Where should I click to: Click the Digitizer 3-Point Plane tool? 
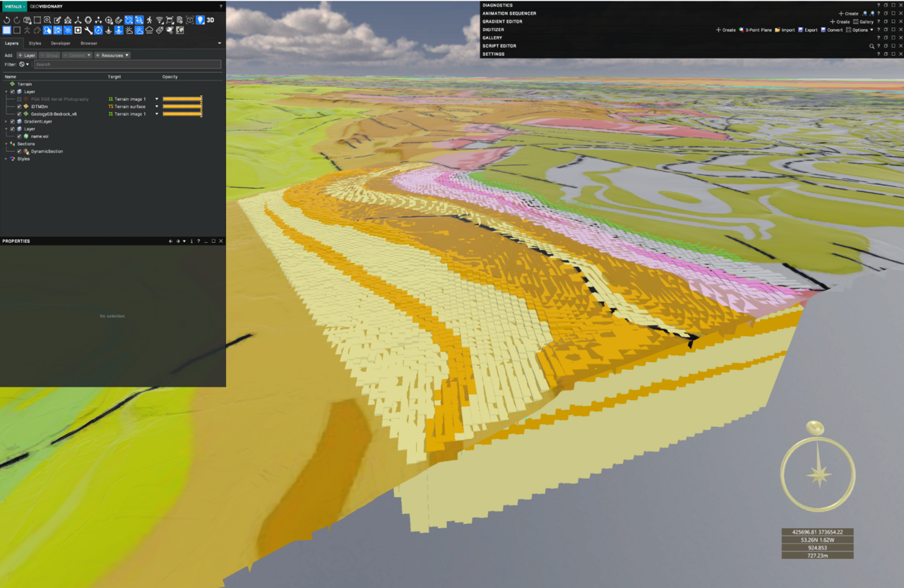pos(756,30)
